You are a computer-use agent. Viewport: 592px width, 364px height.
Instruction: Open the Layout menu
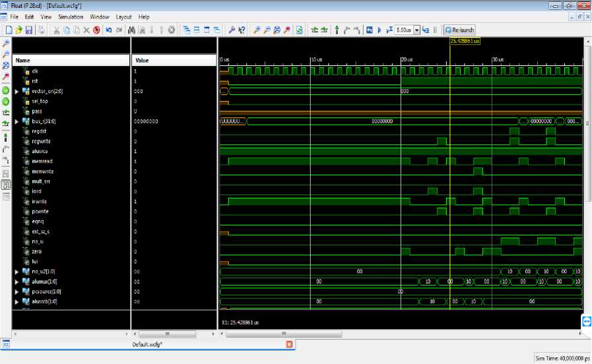tap(123, 16)
